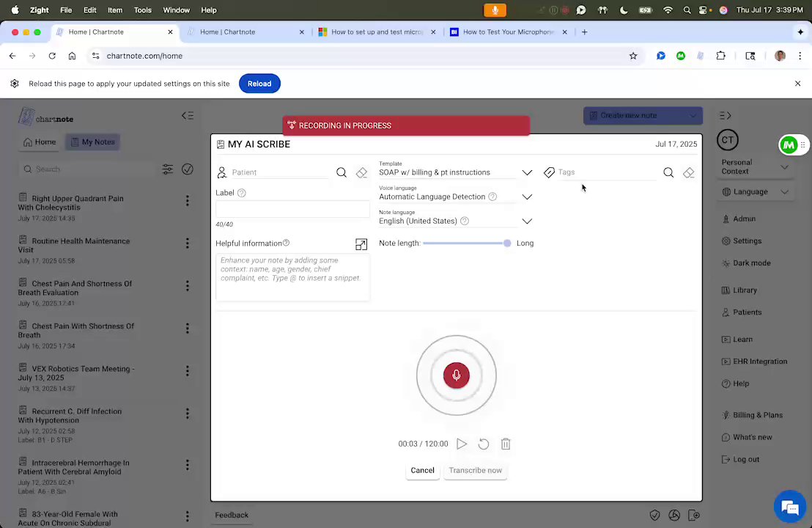812x528 pixels.
Task: Click the CT profile avatar
Action: (x=727, y=140)
